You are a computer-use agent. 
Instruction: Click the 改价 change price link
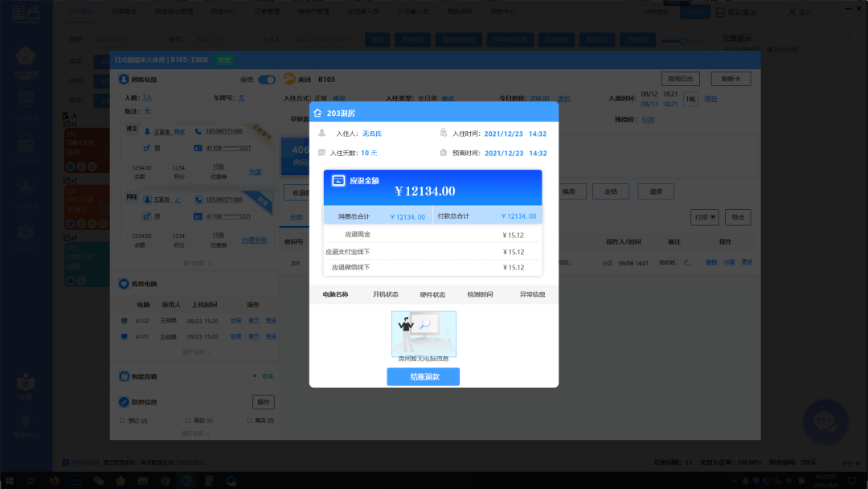tap(564, 99)
